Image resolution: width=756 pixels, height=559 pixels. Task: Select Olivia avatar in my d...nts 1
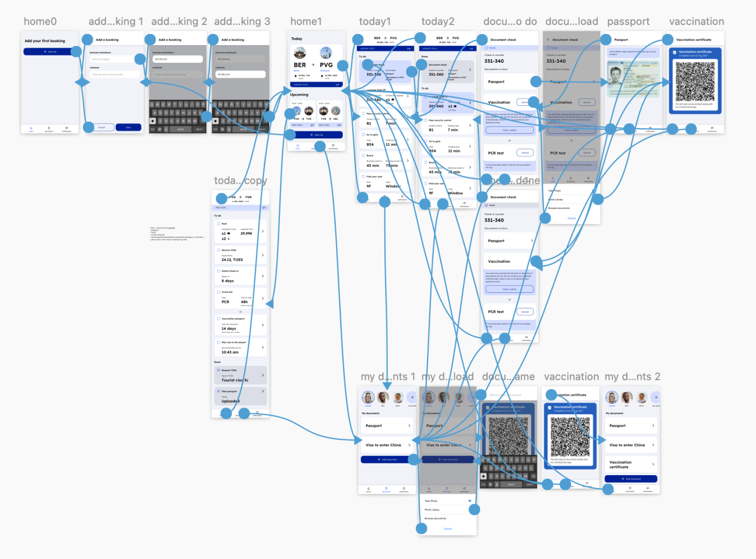[x=398, y=397]
